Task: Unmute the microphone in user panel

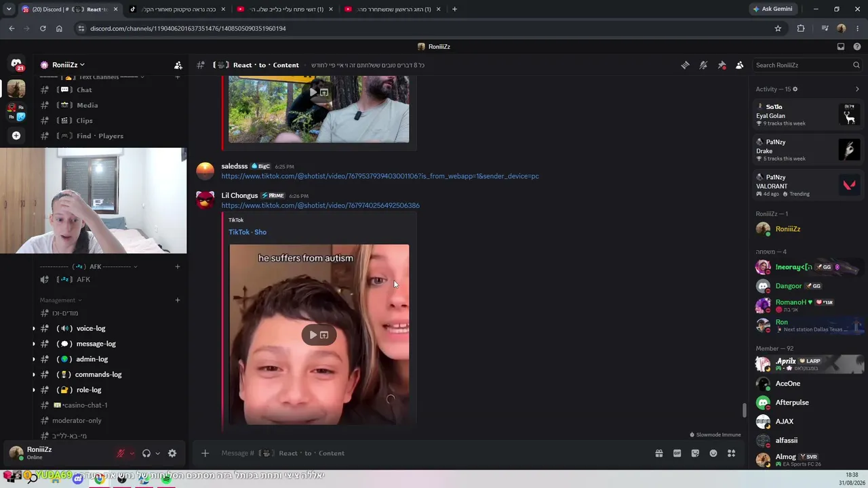Action: coord(121,453)
